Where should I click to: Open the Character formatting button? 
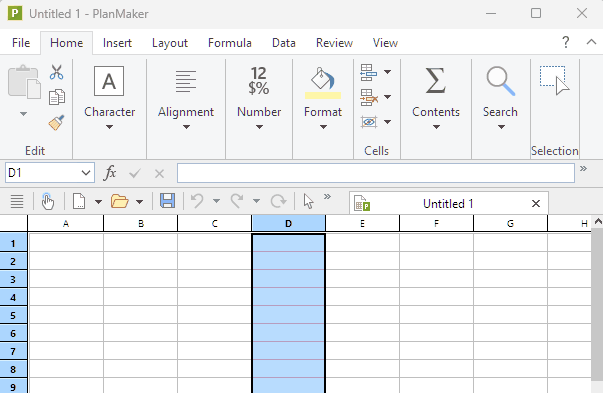point(110,98)
